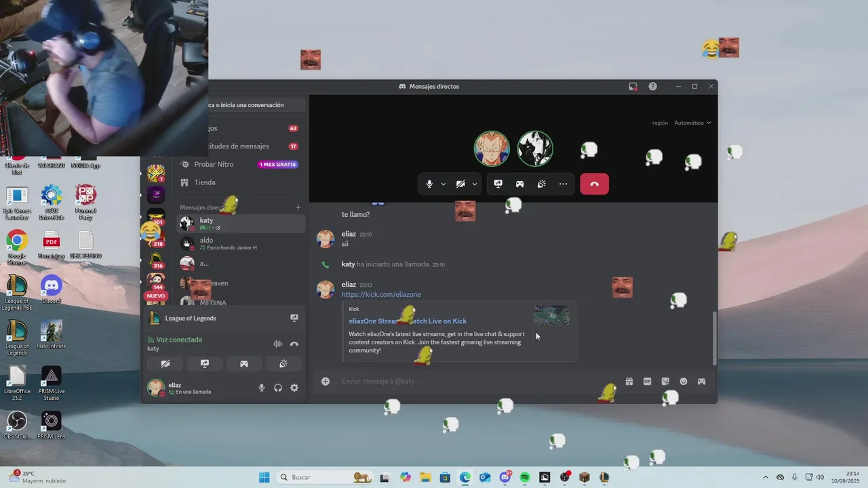Open Microsoft Edge from the taskbar

(x=465, y=477)
